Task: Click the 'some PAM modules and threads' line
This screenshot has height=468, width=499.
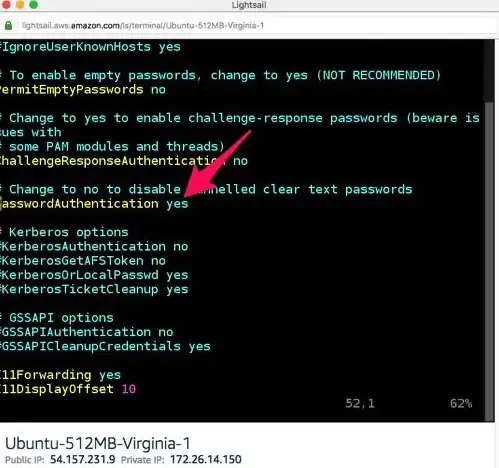Action: 112,147
